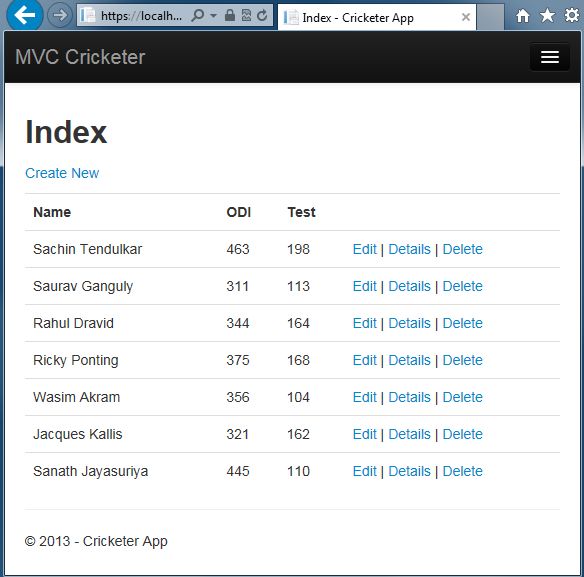Edit Wasim Akram's record
The image size is (584, 577).
(x=365, y=397)
